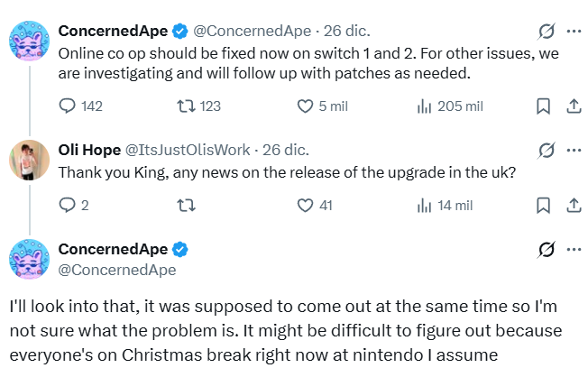Bookmark Oli Hope's reply
Screen dimensions: 588x368
coord(543,206)
